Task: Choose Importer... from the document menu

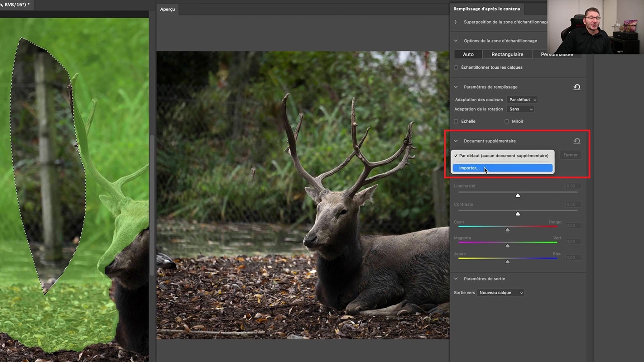Action: pyautogui.click(x=503, y=168)
